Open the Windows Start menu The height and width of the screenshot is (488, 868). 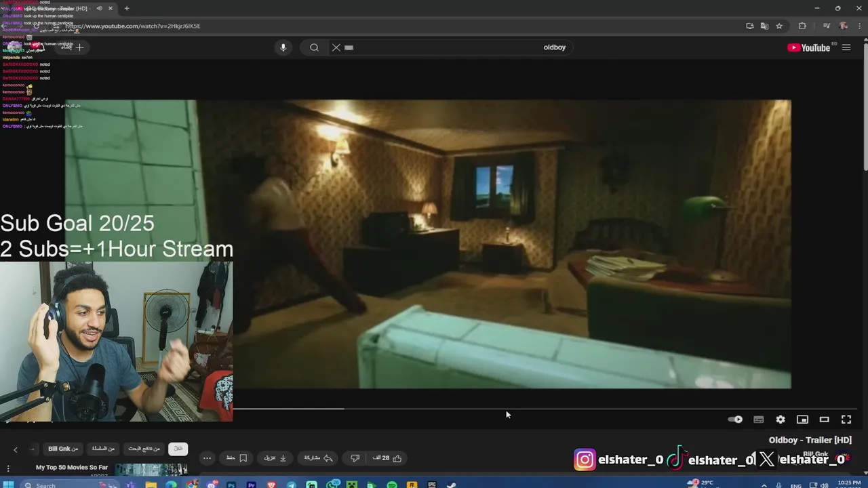[x=9, y=485]
